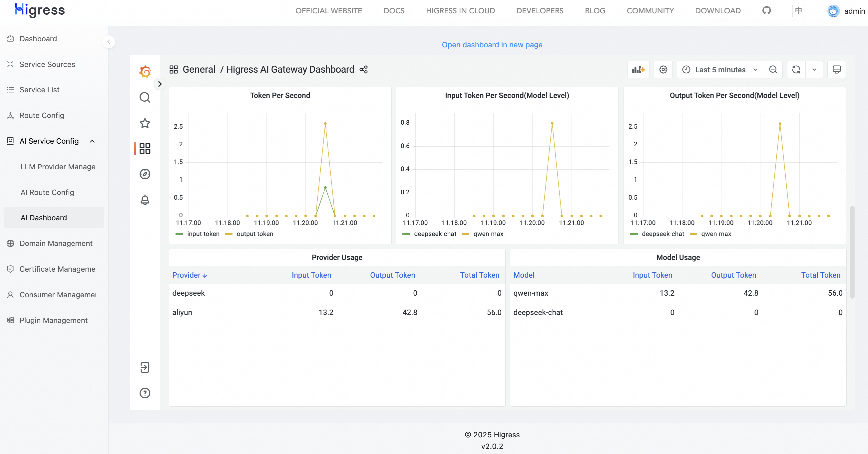Open Grafana search icon
Viewport: 868px width, 454px height.
point(145,97)
